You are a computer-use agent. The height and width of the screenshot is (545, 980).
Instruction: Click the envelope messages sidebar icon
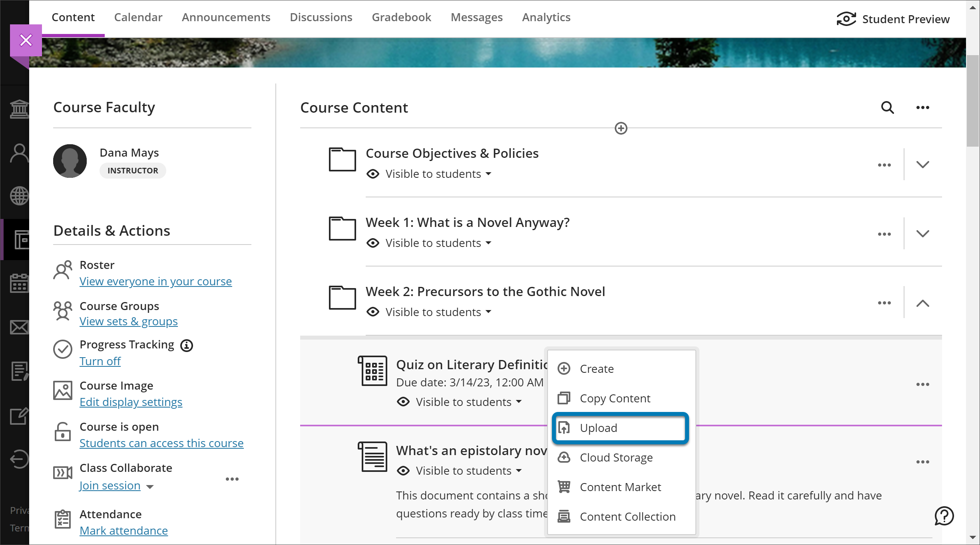pos(19,327)
